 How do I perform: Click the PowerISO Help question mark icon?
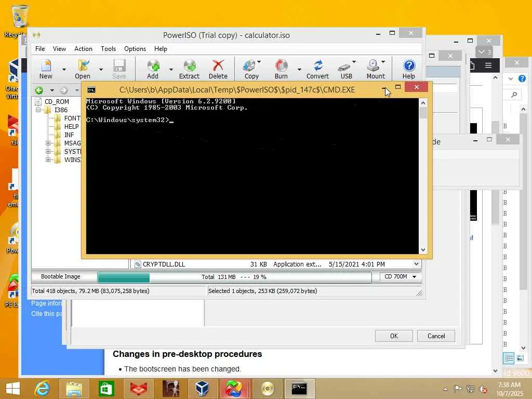pos(409,65)
